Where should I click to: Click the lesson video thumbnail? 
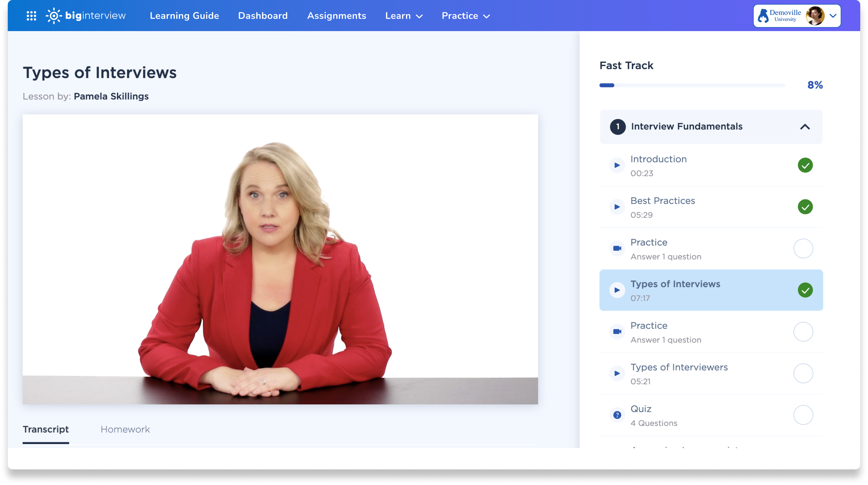tap(280, 259)
